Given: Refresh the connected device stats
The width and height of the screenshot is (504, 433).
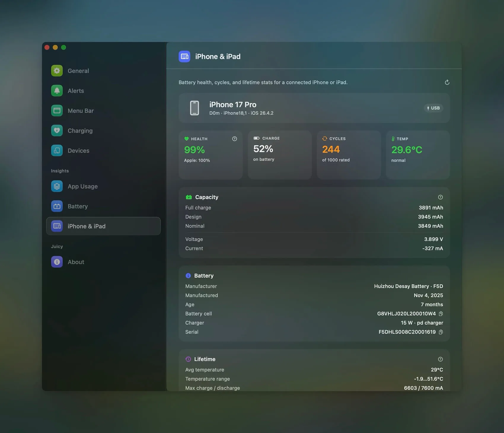Looking at the screenshot, I should 447,82.
